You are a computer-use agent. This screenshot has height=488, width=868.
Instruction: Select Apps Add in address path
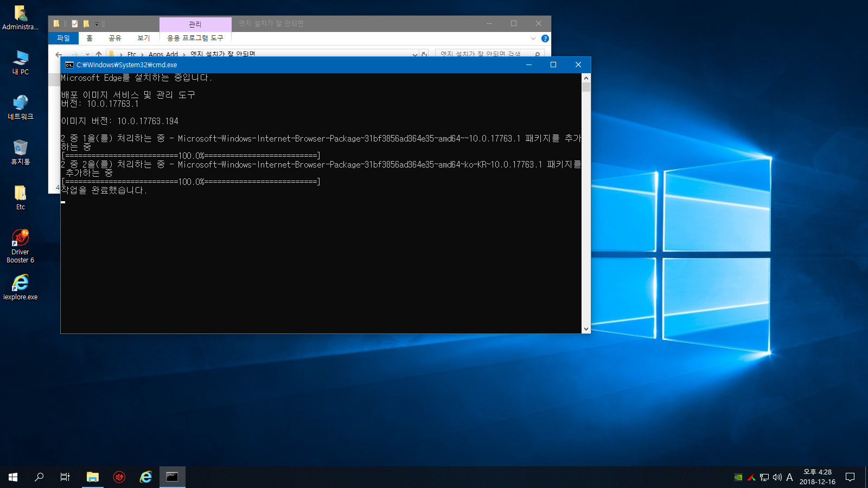[x=163, y=54]
